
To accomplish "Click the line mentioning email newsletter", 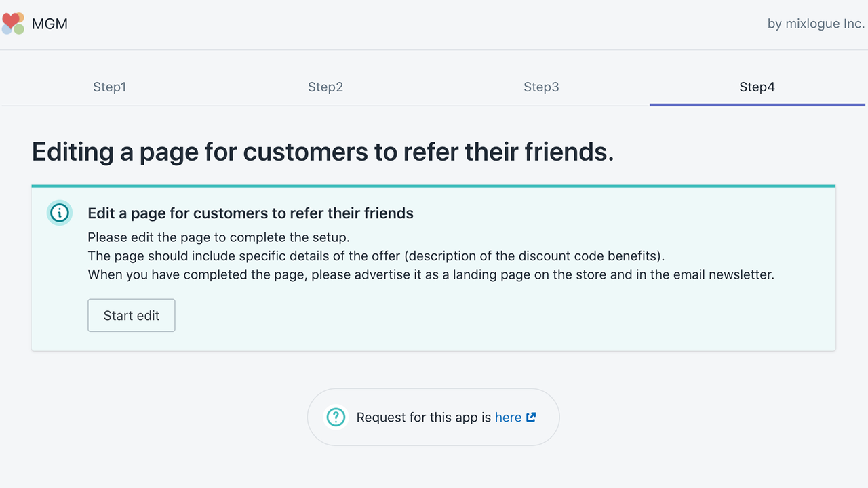I will pos(431,275).
